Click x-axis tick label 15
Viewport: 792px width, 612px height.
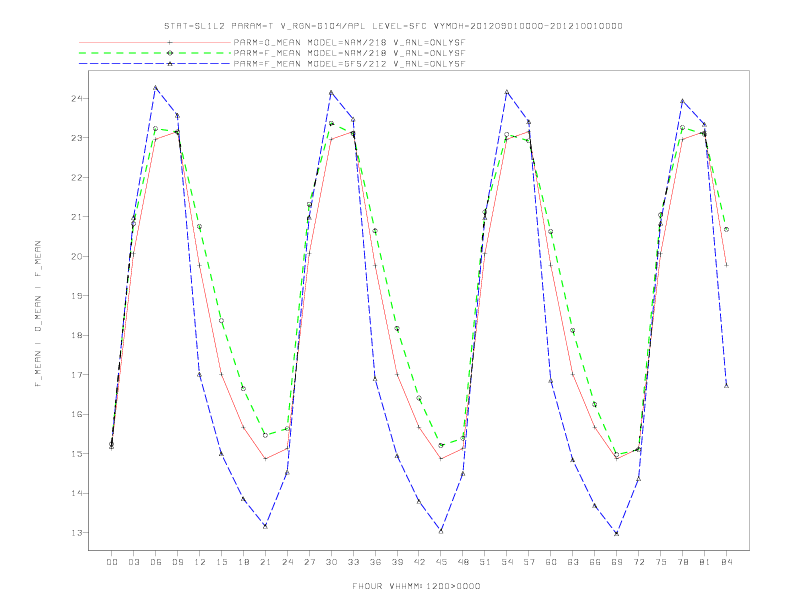tap(221, 562)
